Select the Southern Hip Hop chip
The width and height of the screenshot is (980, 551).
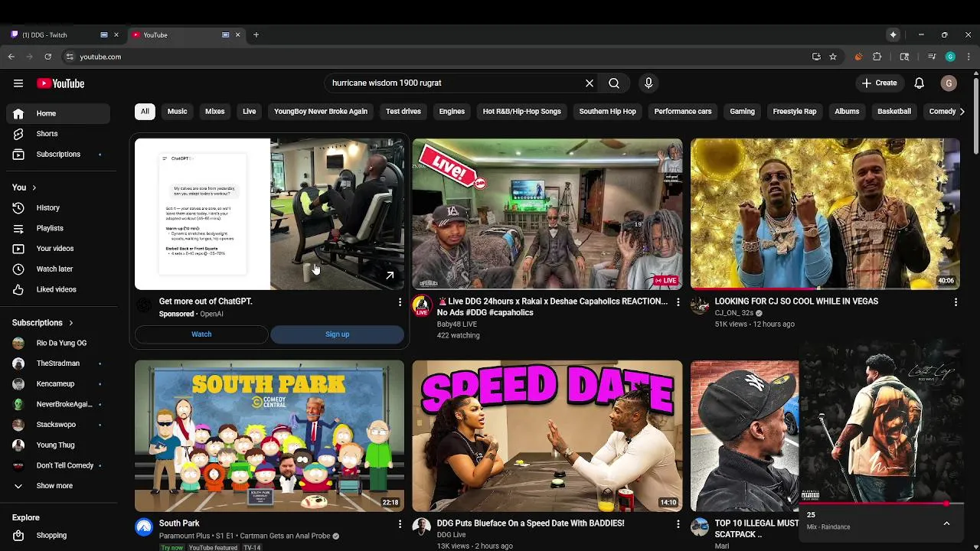pyautogui.click(x=608, y=112)
